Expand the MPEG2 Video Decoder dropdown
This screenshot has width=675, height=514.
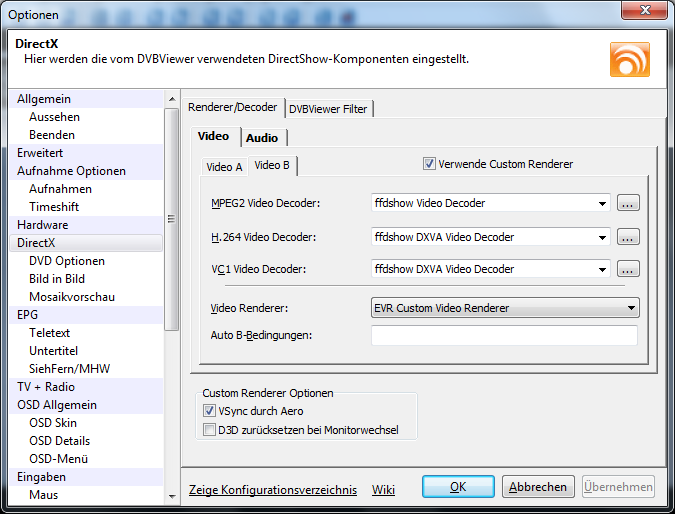[602, 203]
